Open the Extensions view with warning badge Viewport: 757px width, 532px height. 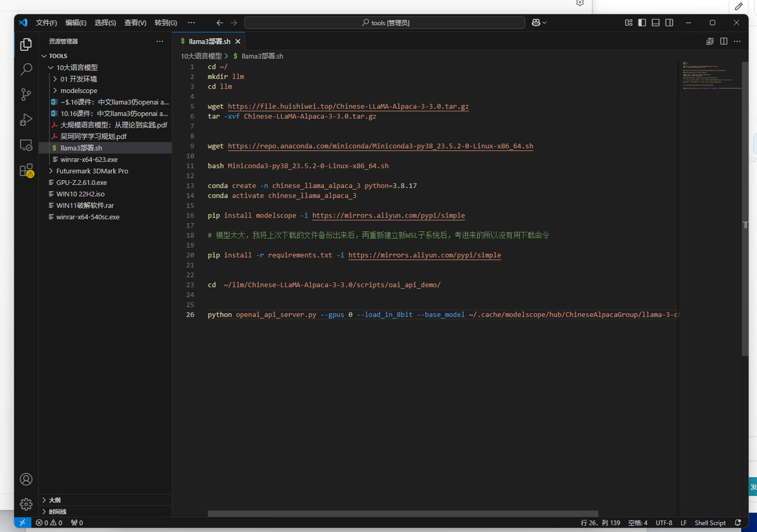point(26,170)
